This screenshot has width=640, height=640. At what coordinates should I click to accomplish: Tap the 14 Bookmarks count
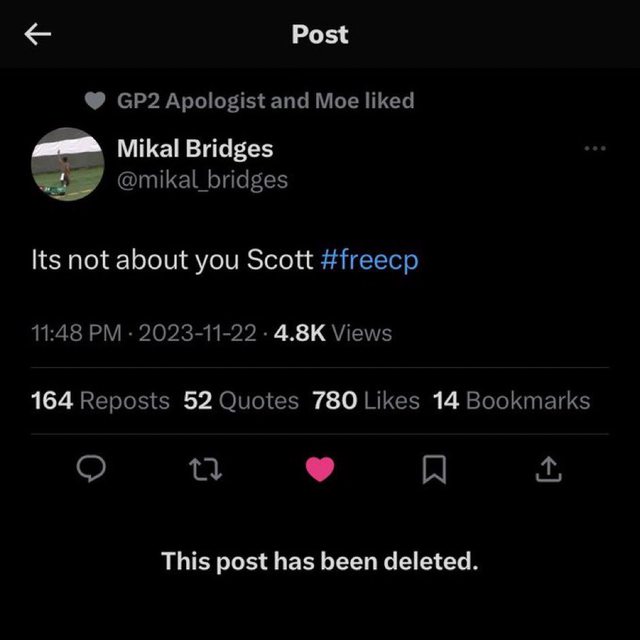(511, 401)
